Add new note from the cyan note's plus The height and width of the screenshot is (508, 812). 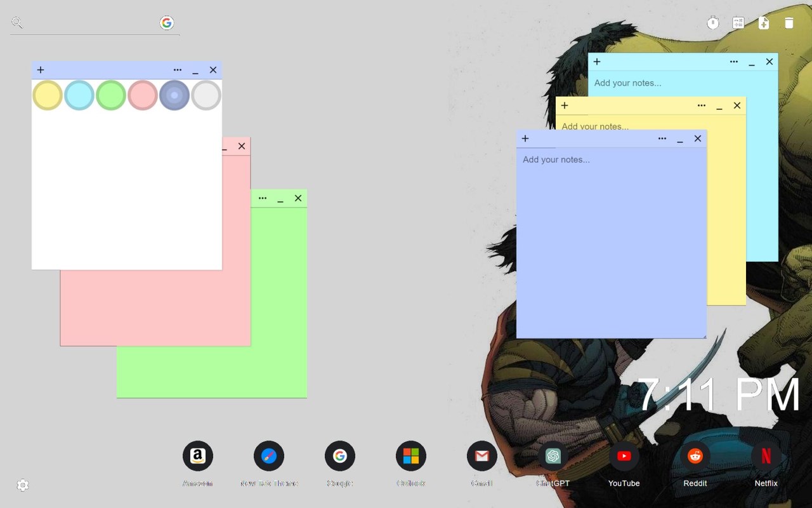597,62
